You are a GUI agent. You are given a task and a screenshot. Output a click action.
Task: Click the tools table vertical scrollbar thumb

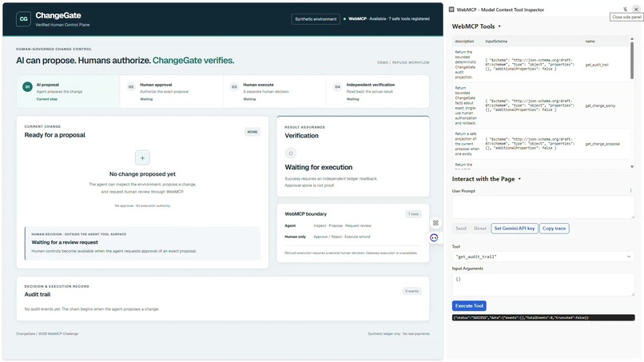[x=632, y=60]
